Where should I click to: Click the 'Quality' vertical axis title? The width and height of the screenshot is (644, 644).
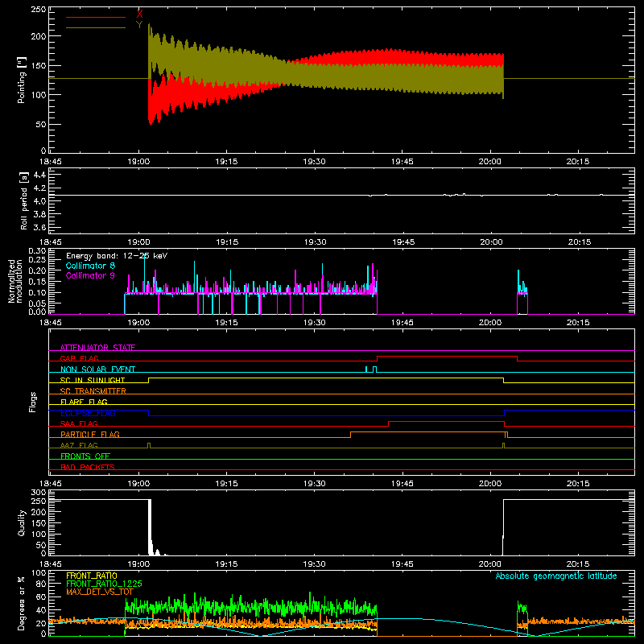(22, 522)
